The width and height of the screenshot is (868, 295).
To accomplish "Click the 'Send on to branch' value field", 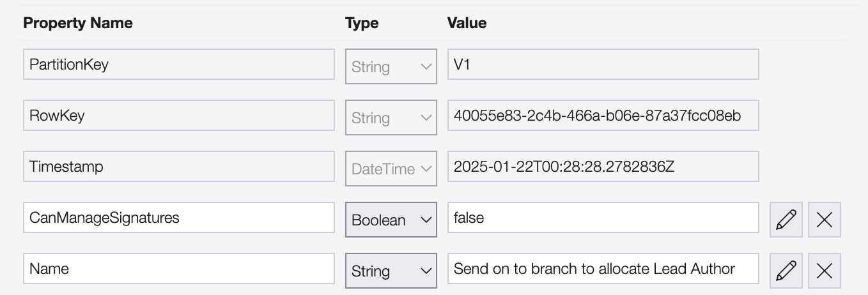I will tap(603, 269).
